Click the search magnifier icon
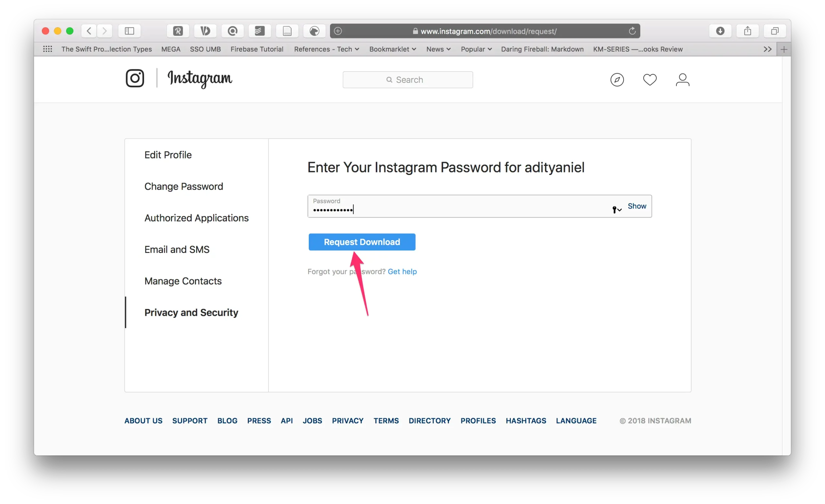Screen dimensions: 825x504 click(388, 80)
